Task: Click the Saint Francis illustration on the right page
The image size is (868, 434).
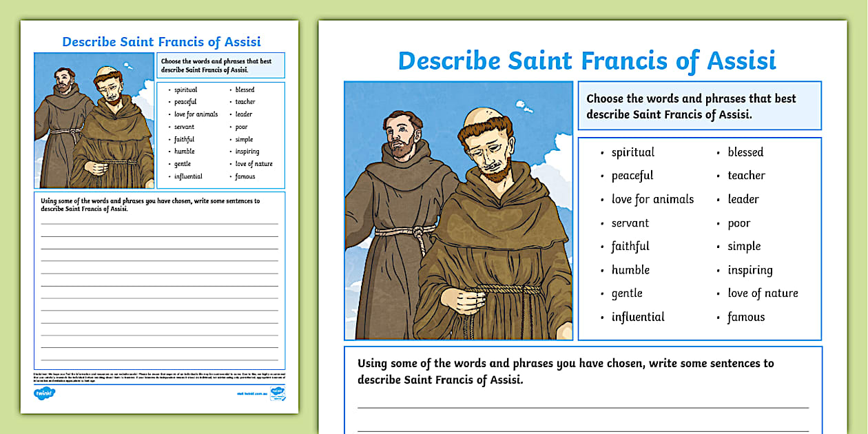Action: coord(458,210)
